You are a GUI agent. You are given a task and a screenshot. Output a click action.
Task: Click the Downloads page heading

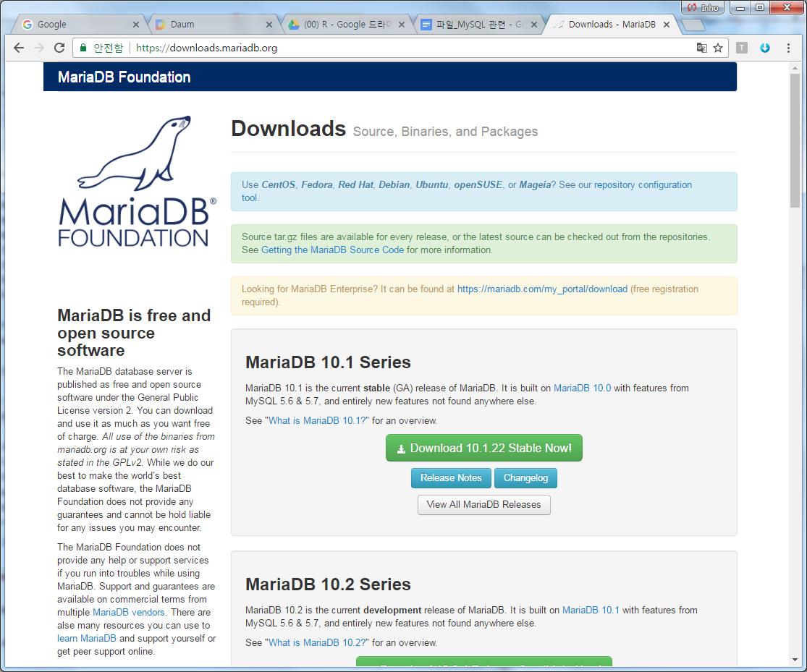pos(288,129)
